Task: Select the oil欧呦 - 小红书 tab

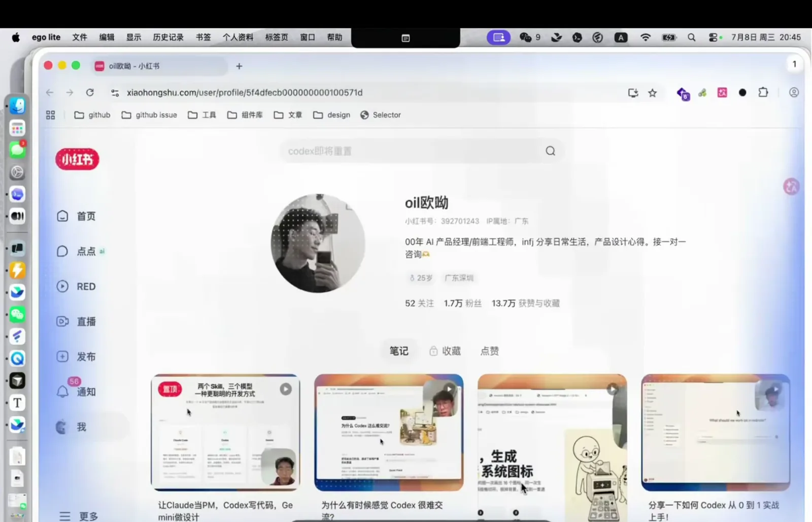Action: [160, 66]
